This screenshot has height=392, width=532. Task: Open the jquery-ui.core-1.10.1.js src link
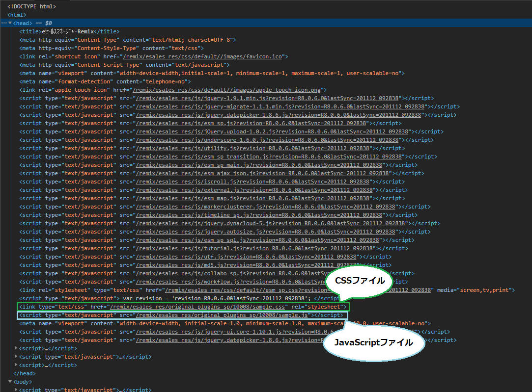235,332
